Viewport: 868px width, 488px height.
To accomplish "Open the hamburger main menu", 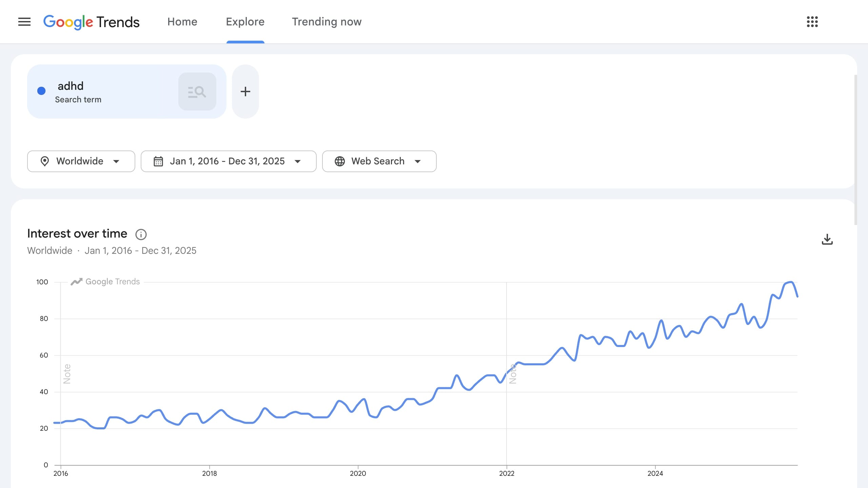I will (24, 22).
